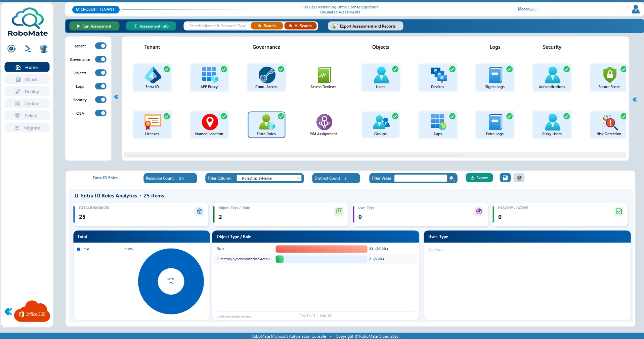Click the green Export button
Image resolution: width=644 pixels, height=339 pixels.
point(479,178)
